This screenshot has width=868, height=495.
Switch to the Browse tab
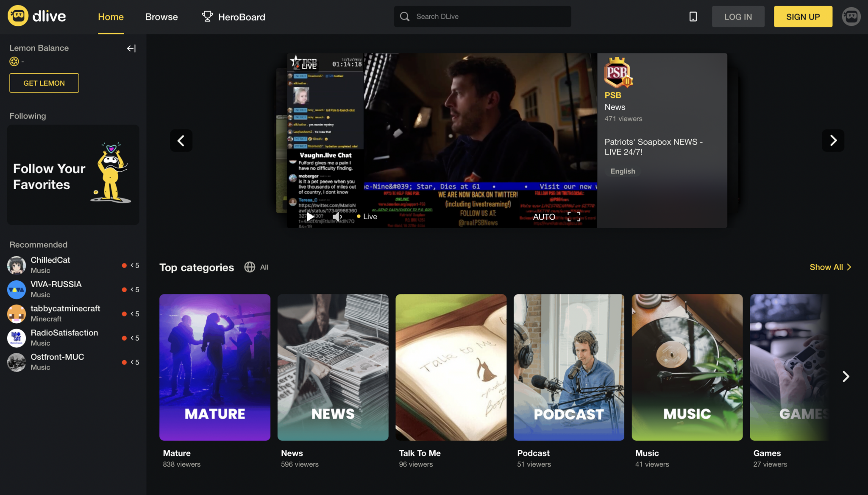[161, 17]
